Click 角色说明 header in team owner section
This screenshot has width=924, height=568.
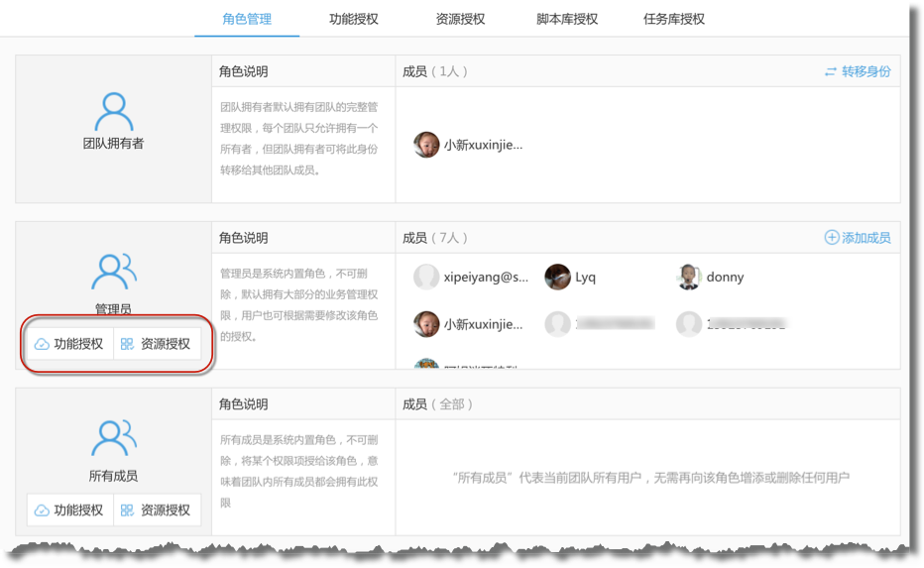(243, 71)
